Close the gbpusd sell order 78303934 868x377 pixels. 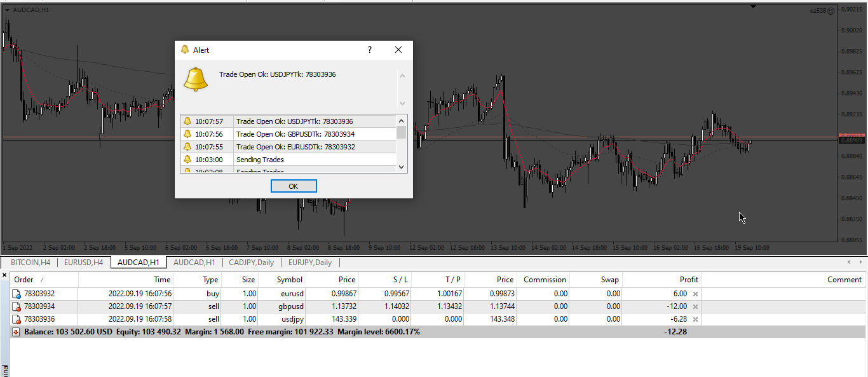pyautogui.click(x=695, y=306)
